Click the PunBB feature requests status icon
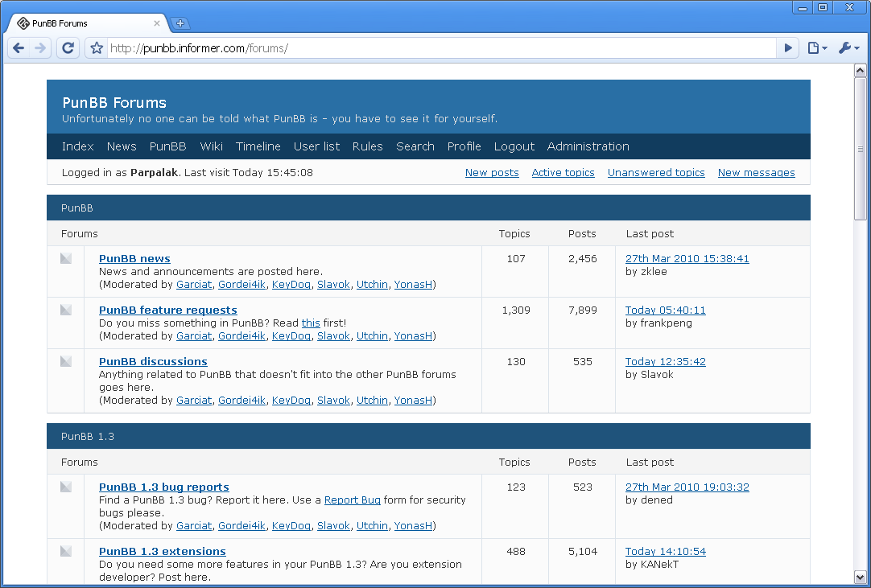 [x=66, y=310]
